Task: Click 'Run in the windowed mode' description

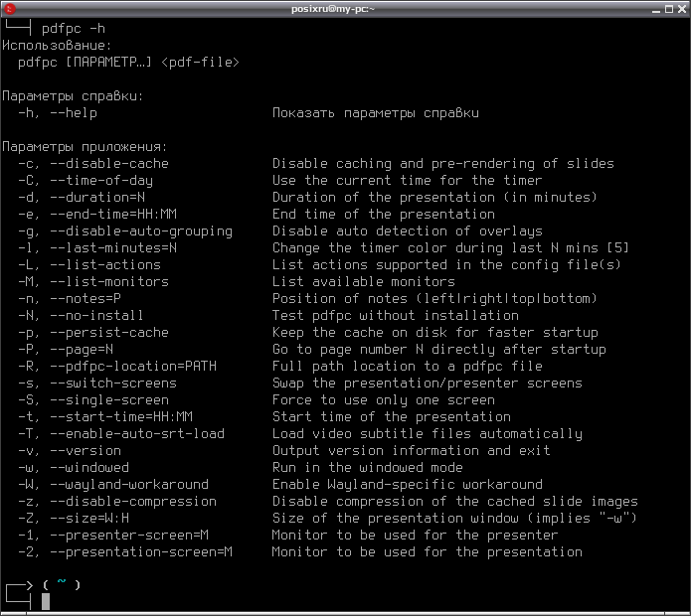Action: (x=368, y=467)
